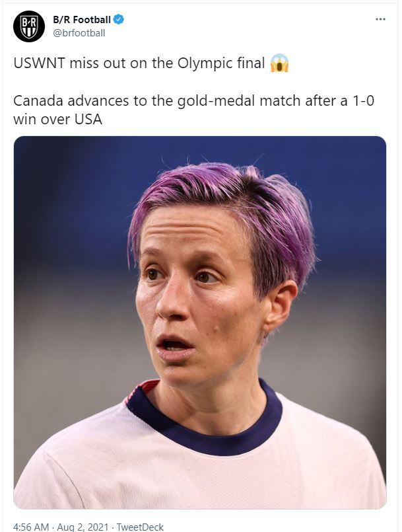
Task: Click the screaming face emoji
Action: tap(279, 63)
